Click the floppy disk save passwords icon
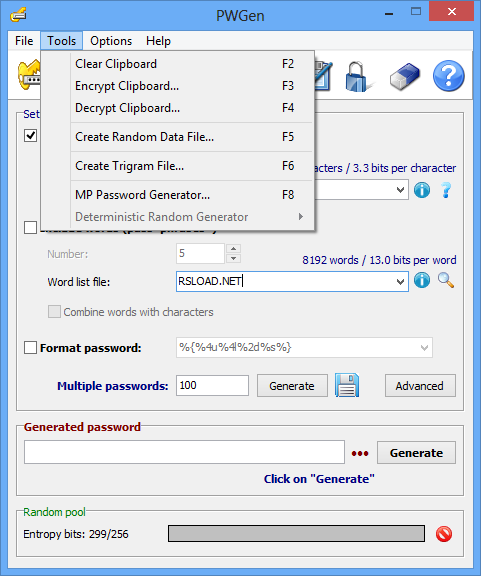 point(347,385)
